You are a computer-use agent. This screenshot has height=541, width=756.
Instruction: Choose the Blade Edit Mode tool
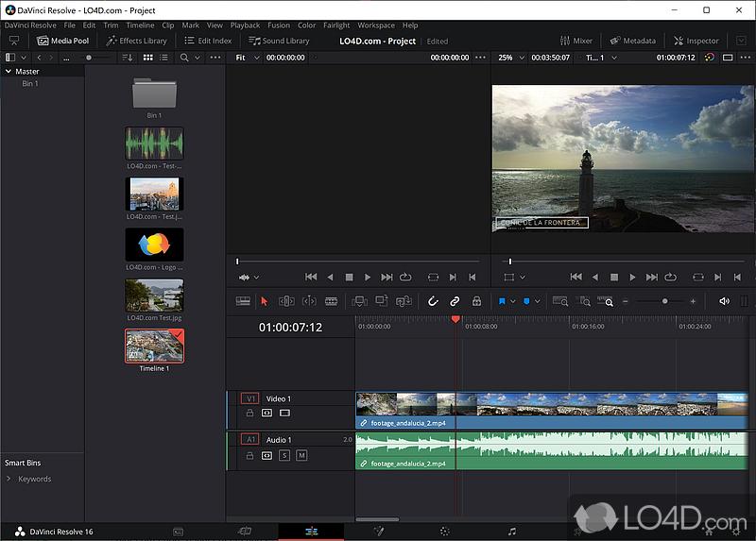click(x=332, y=301)
